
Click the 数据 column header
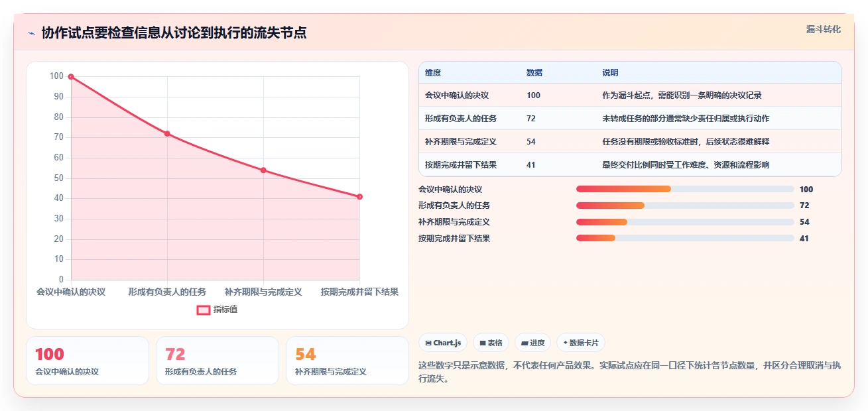(534, 73)
